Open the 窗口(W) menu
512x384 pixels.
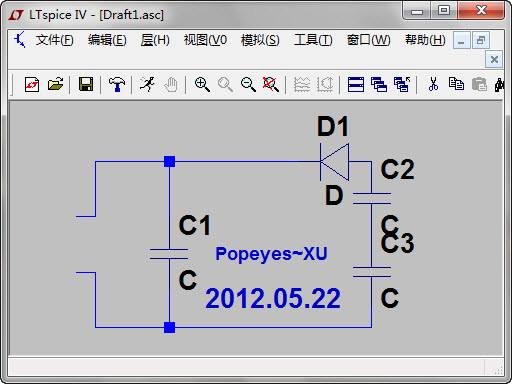point(368,40)
